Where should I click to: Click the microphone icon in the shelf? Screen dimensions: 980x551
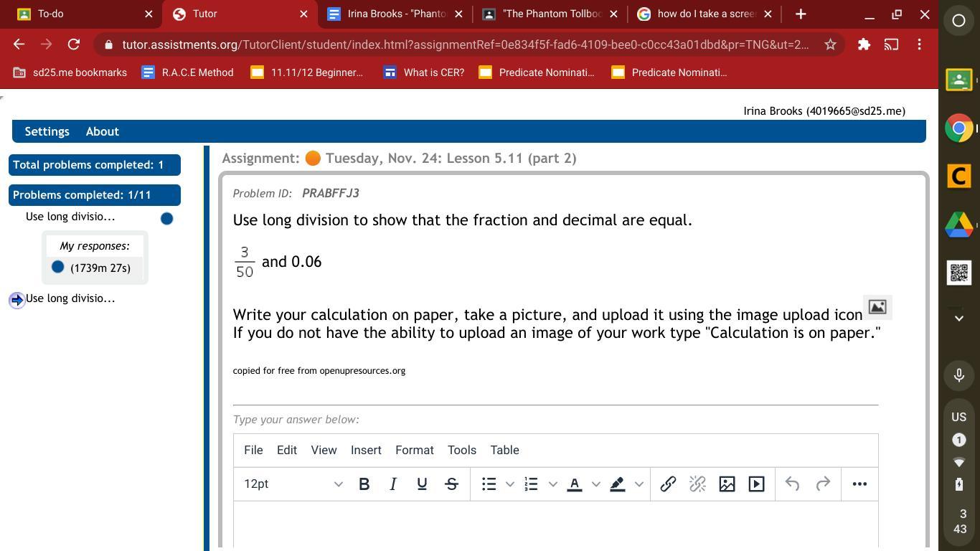[x=958, y=375]
